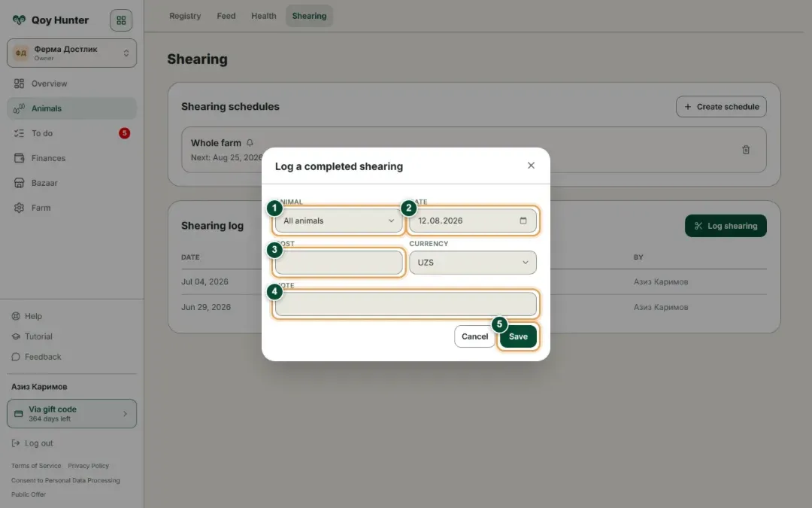Select the Shearing tab
Screen dimensions: 812x508
click(x=309, y=16)
